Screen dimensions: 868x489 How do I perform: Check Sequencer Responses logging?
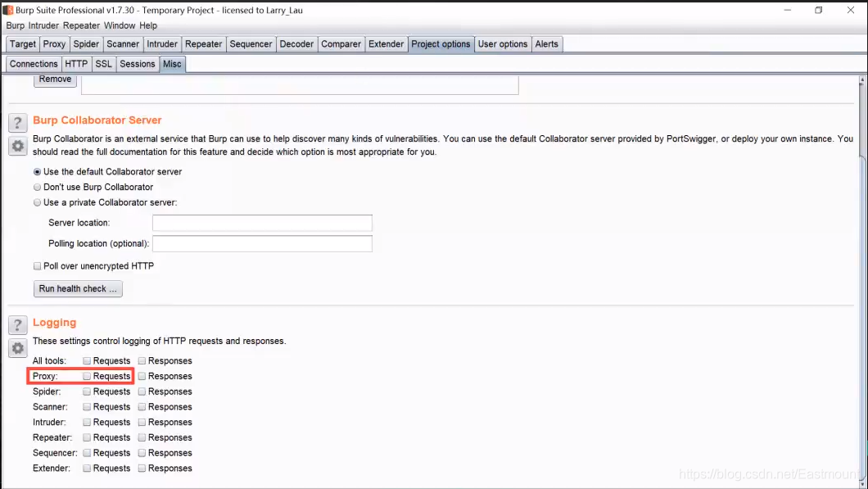(x=142, y=453)
